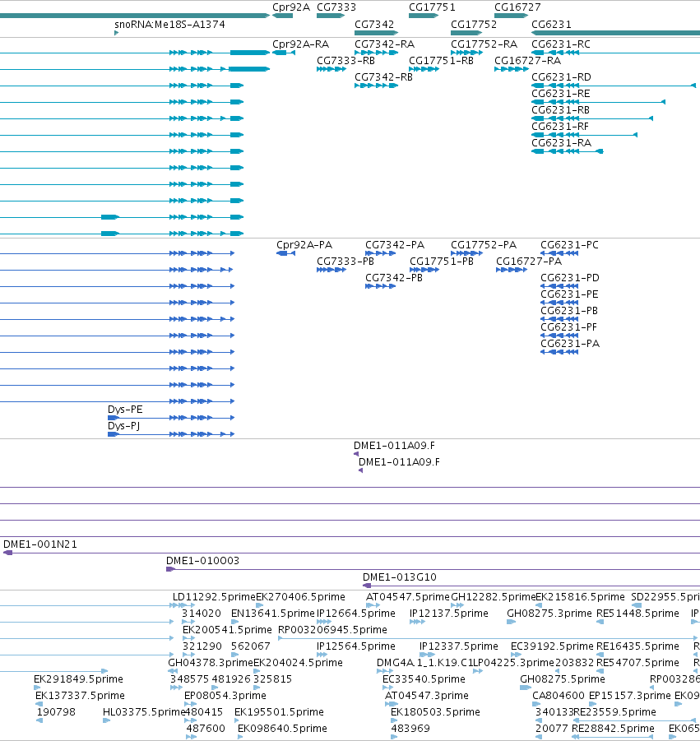Select the Cpr92A-PA protein label
The width and height of the screenshot is (700, 741).
[x=304, y=245]
